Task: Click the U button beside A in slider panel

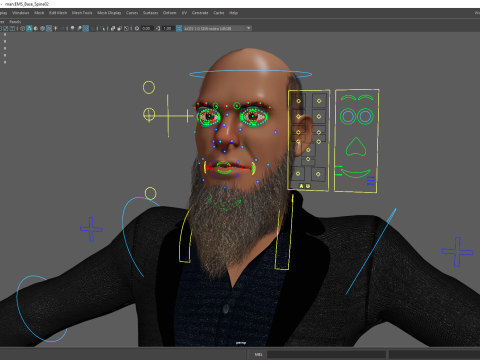Action: point(308,186)
